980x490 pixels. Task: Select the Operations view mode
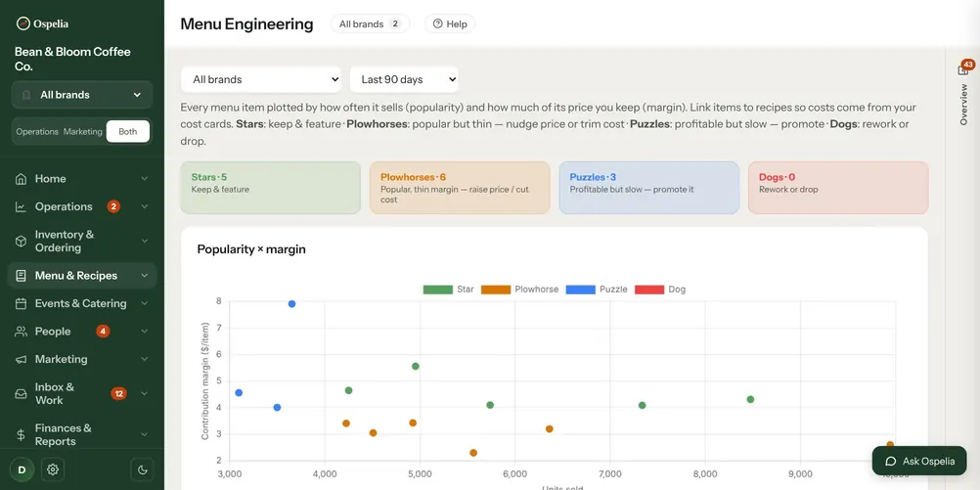(37, 132)
